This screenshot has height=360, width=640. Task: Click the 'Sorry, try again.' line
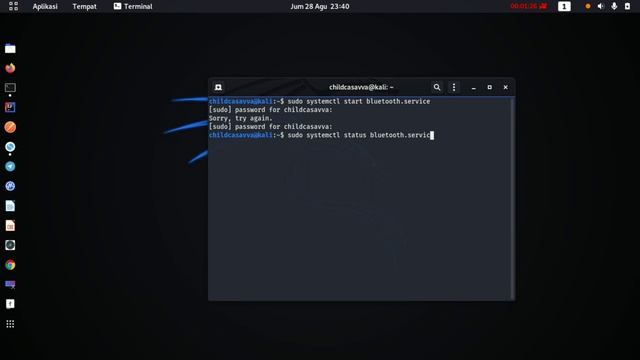[240, 118]
